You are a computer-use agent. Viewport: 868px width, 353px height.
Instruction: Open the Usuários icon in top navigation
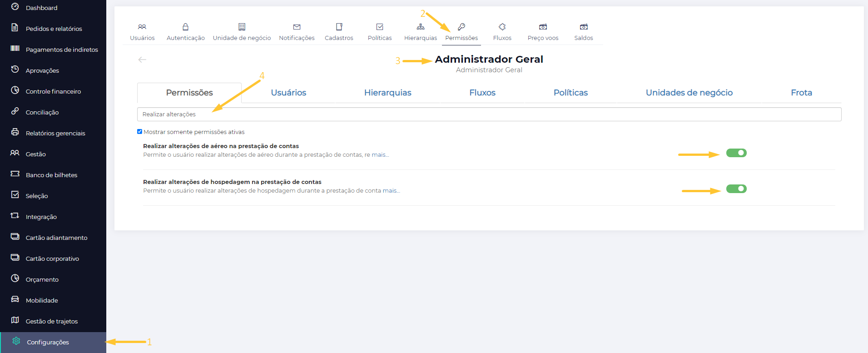point(142,27)
